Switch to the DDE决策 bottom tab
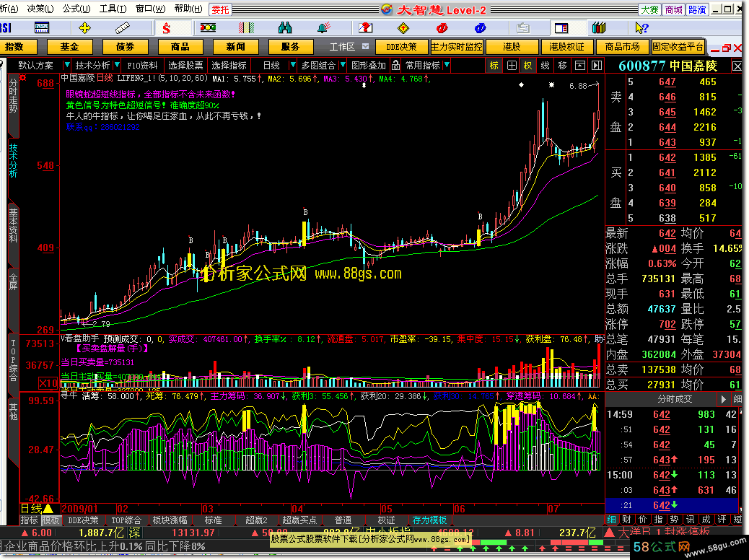Image resolution: width=749 pixels, height=560 pixels. [x=83, y=520]
